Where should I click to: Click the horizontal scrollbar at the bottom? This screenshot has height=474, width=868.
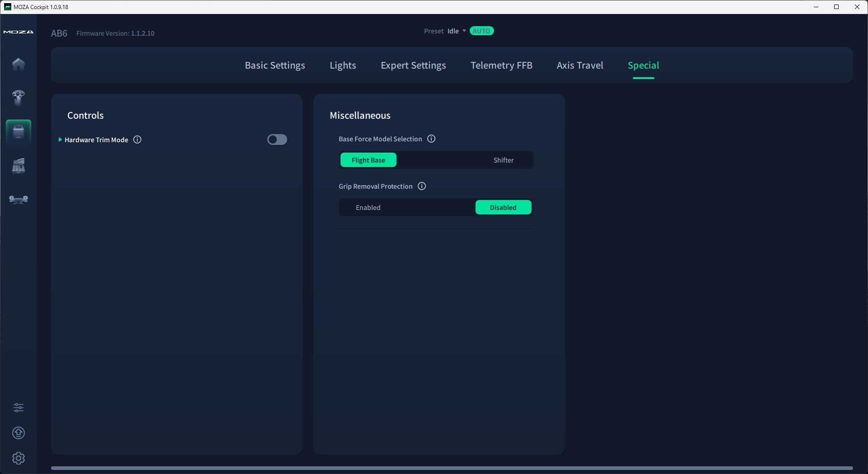pos(452,468)
